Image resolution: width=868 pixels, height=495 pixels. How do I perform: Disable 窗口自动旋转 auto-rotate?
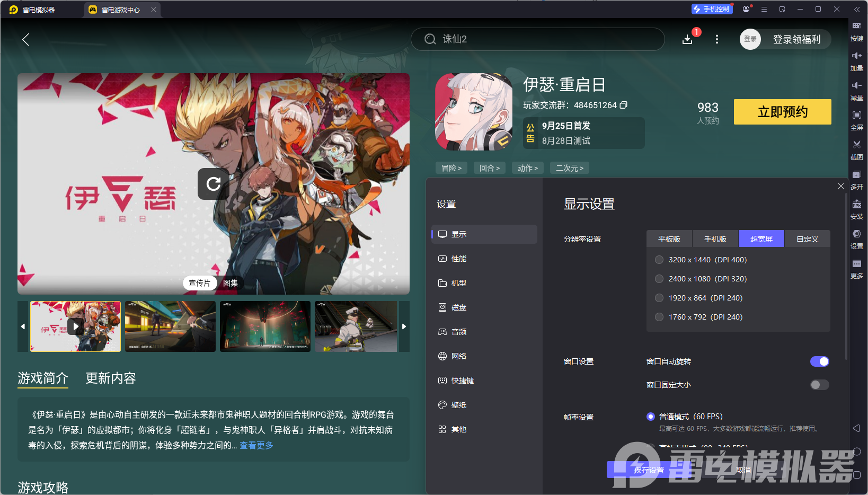820,361
